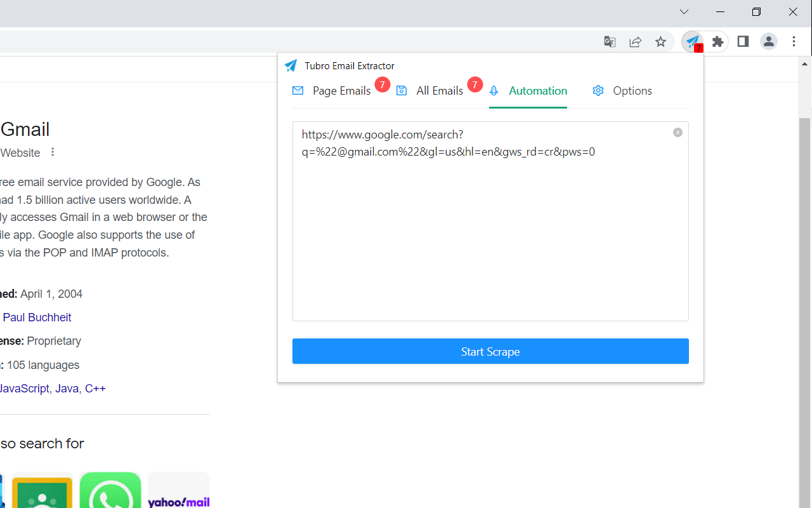Open the JavaScript link
812x508 pixels.
point(24,389)
